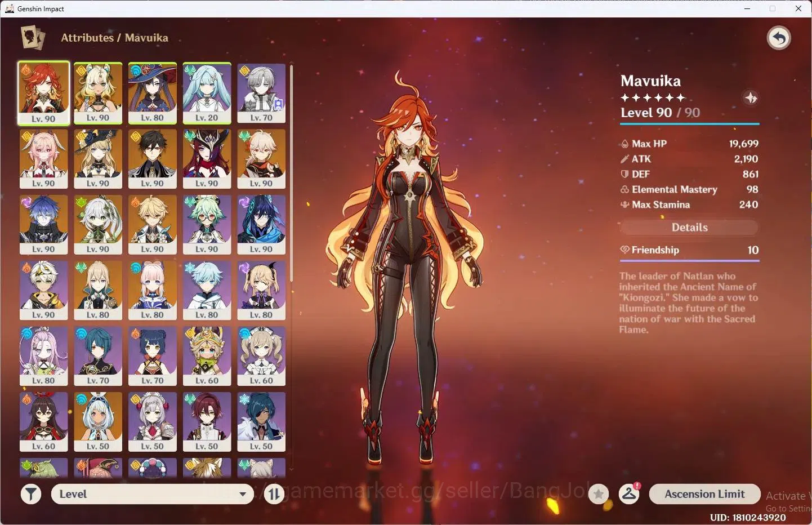
Task: Select Kaeya portrait with eyepatch Lv. 50
Action: click(261, 422)
